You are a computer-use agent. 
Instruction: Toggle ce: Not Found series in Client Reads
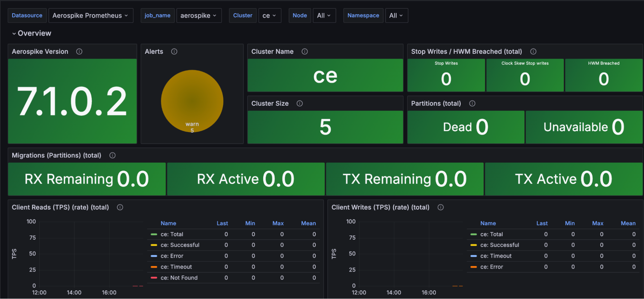(179, 278)
